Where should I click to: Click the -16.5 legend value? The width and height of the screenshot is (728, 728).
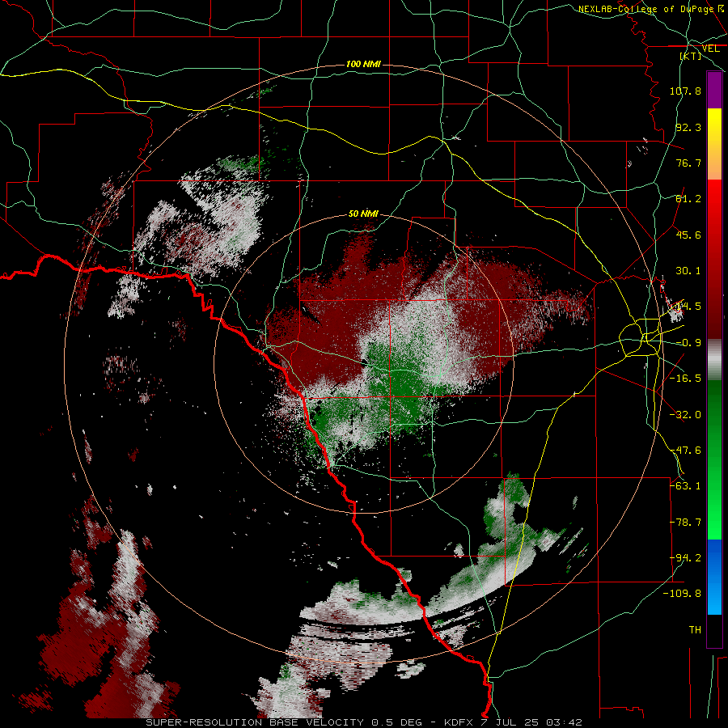[x=685, y=379]
